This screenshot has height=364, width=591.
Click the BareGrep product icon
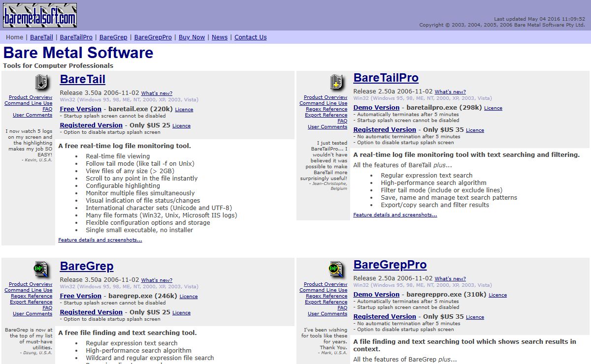tap(41, 269)
